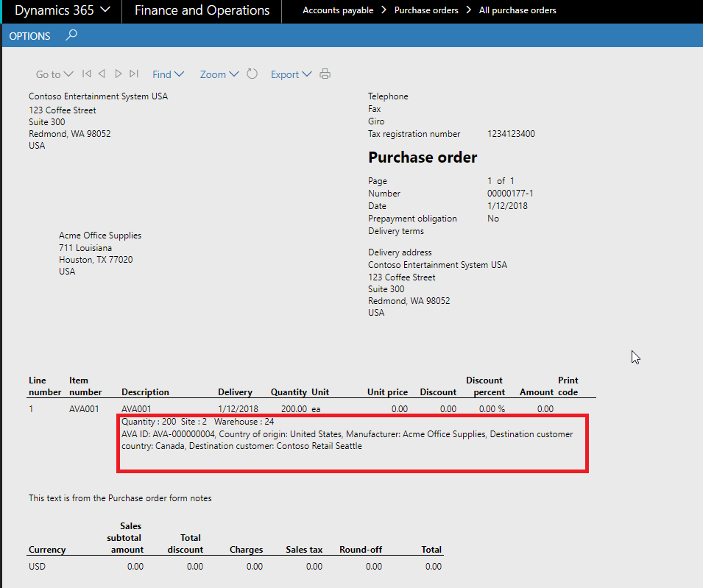The width and height of the screenshot is (703, 588).
Task: Select Finance and Operations in the header
Action: point(200,10)
